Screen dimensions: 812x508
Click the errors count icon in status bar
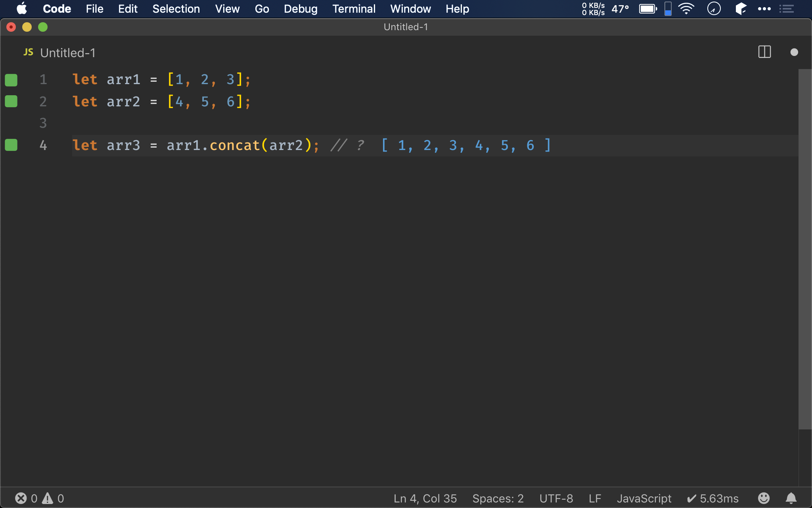pyautogui.click(x=21, y=498)
